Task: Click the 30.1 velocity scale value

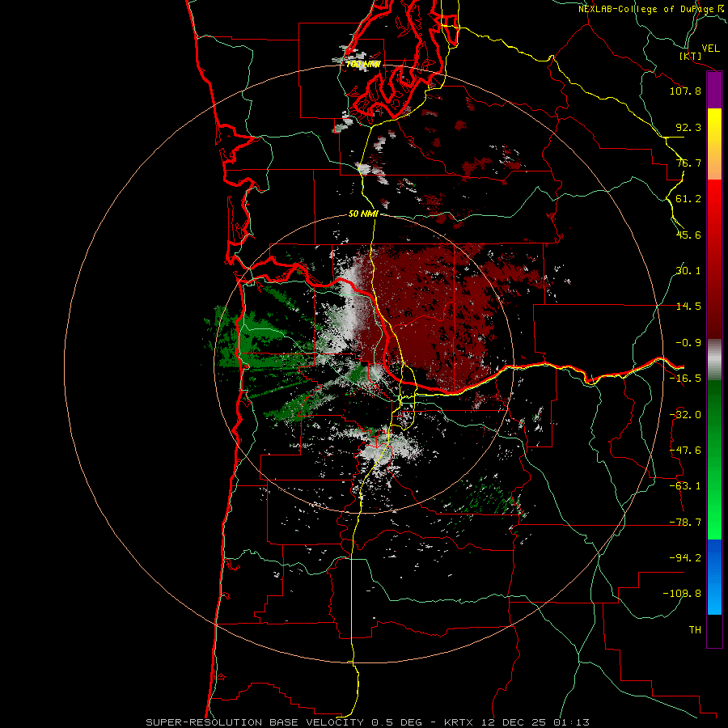Action: click(688, 271)
